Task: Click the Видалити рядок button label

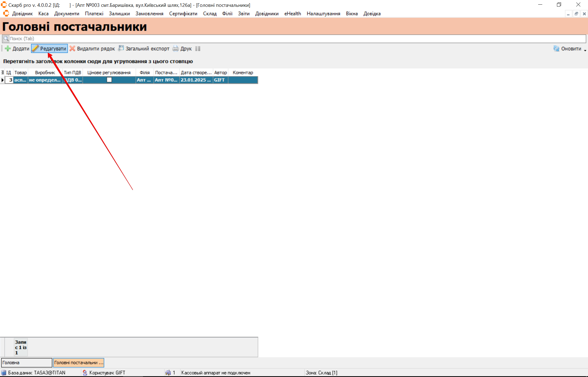Action: click(96, 49)
